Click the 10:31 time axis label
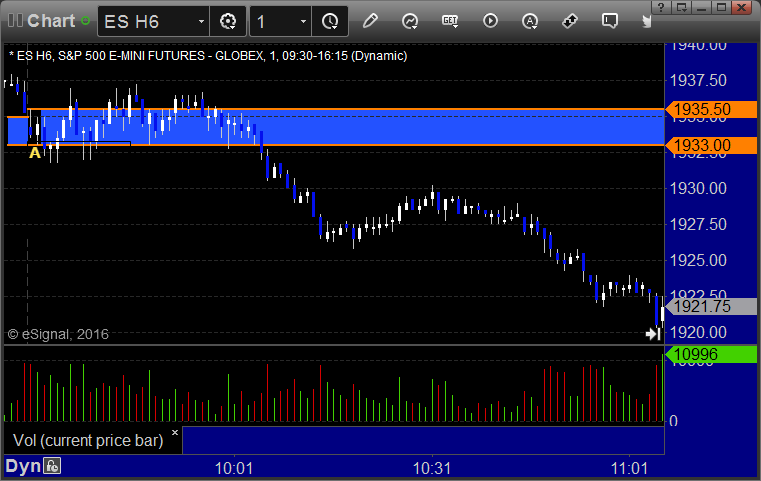This screenshot has height=481, width=761. point(432,468)
